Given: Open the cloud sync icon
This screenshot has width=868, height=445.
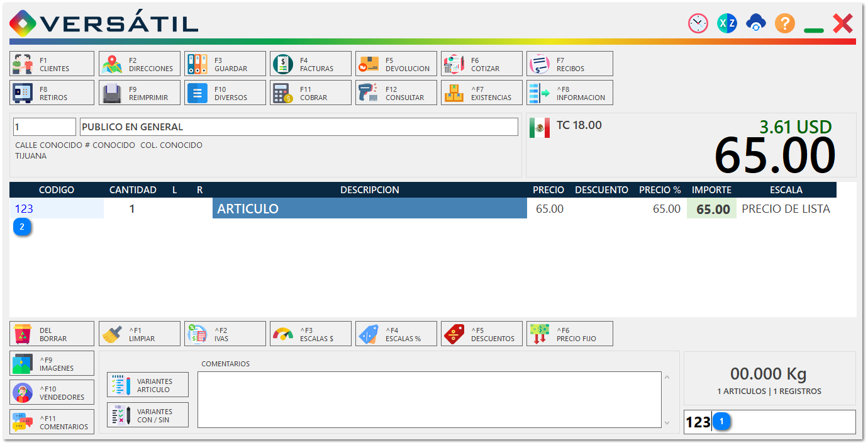Looking at the screenshot, I should point(755,24).
